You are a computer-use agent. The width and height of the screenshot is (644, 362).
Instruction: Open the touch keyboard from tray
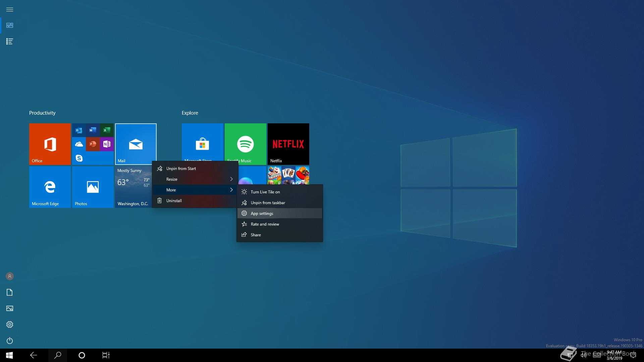point(597,355)
